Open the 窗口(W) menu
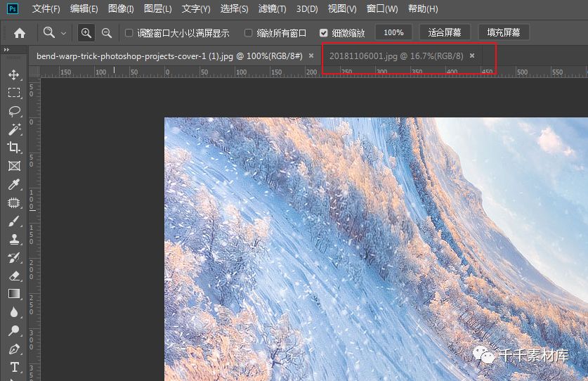 (382, 8)
